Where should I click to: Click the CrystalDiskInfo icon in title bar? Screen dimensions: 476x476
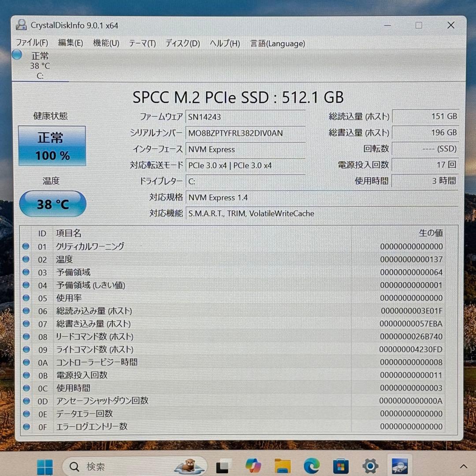[x=21, y=25]
